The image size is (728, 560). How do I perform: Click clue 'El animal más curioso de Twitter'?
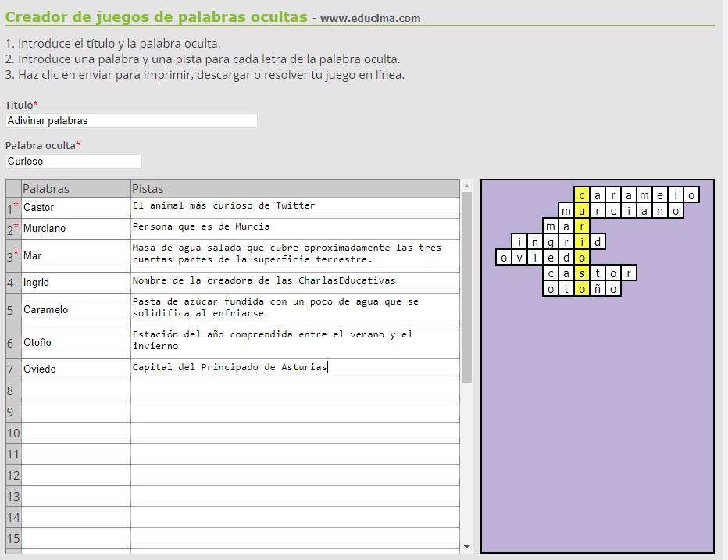tap(295, 208)
